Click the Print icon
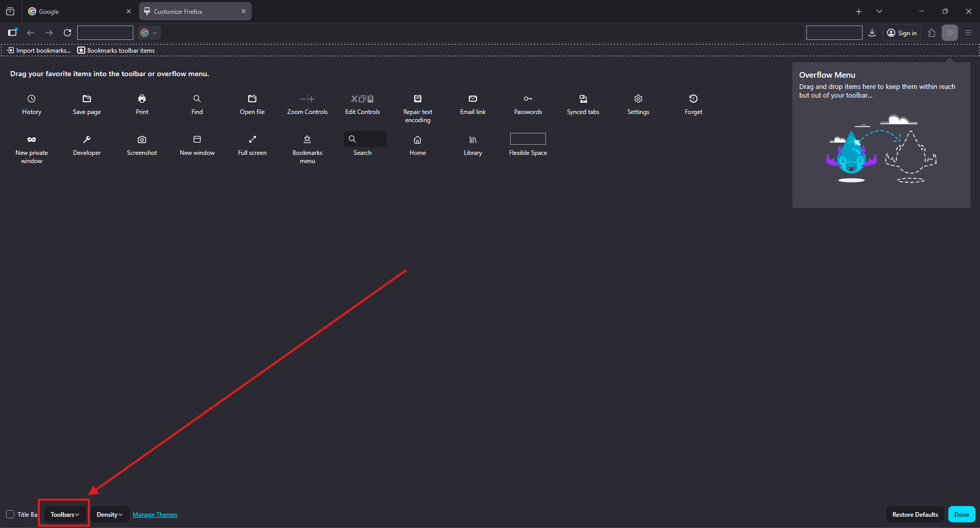The height and width of the screenshot is (528, 980). 142,99
